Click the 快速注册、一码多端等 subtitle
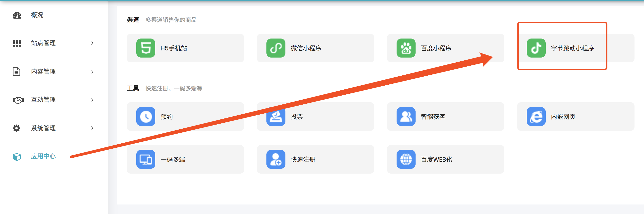Viewport: 644px width, 214px height. point(174,88)
